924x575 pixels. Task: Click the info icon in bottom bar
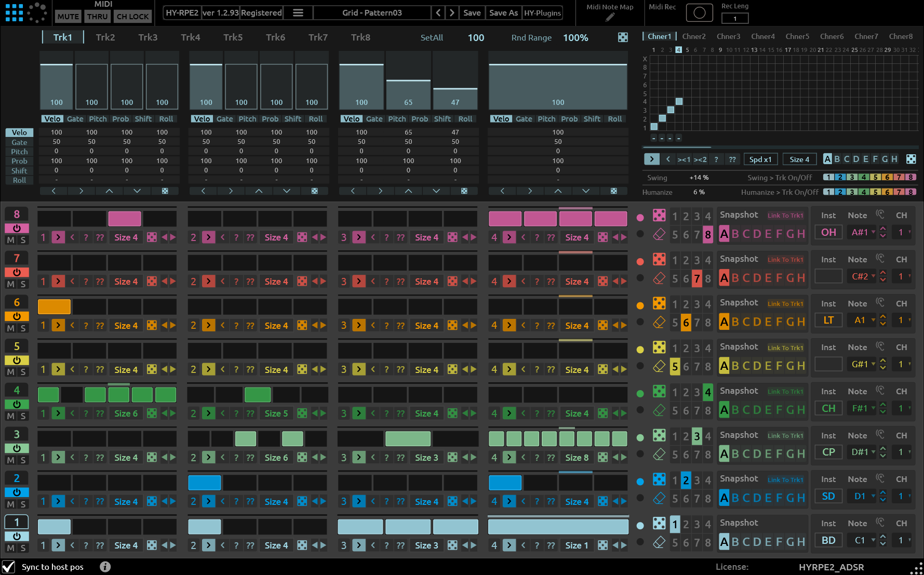(105, 567)
